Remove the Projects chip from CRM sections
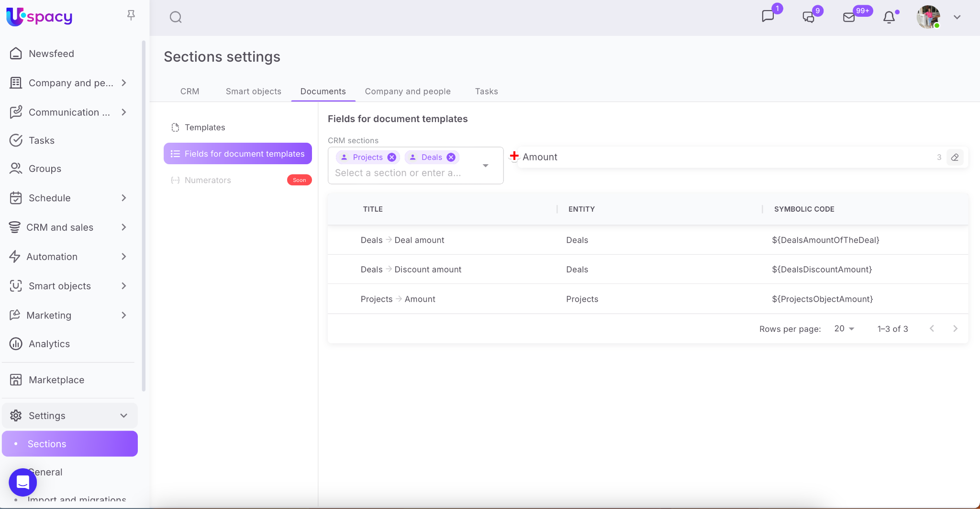The height and width of the screenshot is (509, 980). point(392,157)
